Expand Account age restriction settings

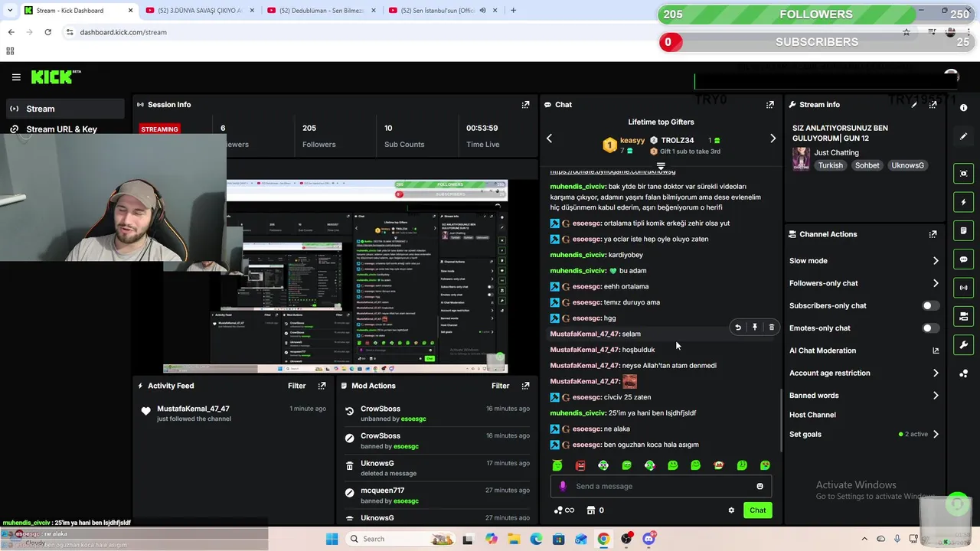(935, 373)
